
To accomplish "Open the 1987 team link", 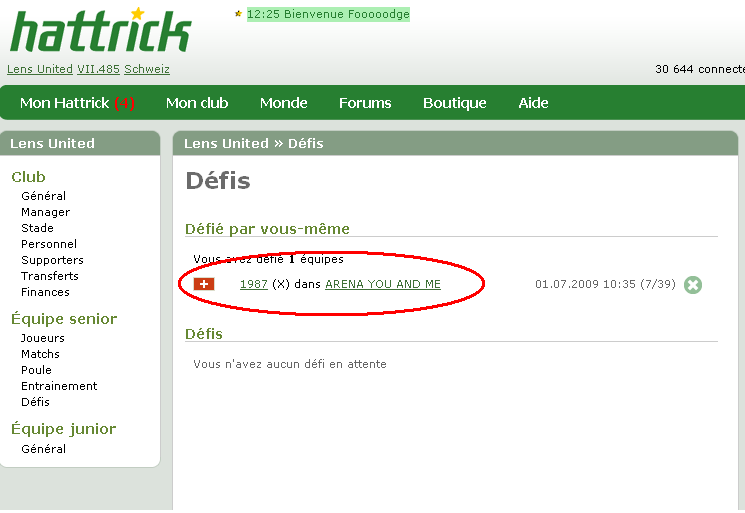I will point(254,284).
